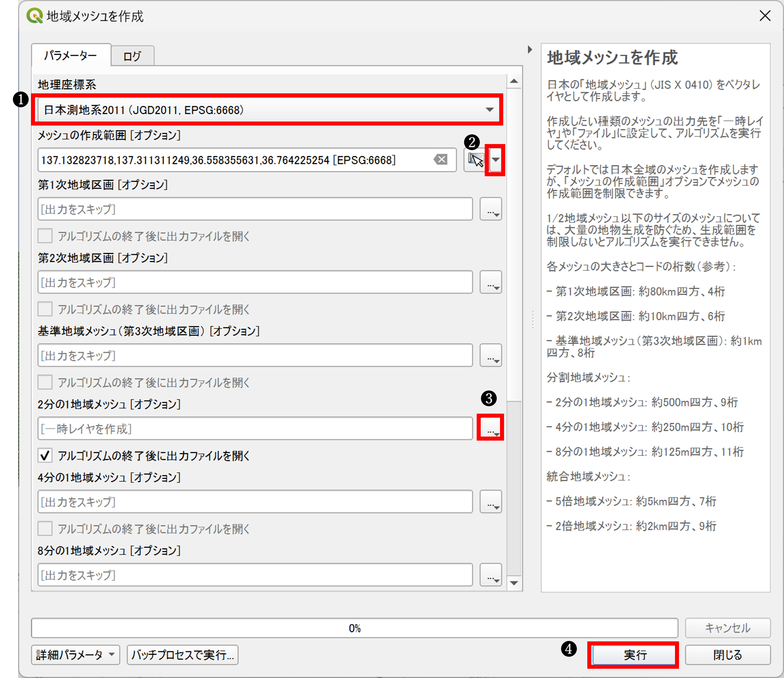Open the 第1次地域区画 output options button
Screen dimensions: 784x678
pos(491,209)
